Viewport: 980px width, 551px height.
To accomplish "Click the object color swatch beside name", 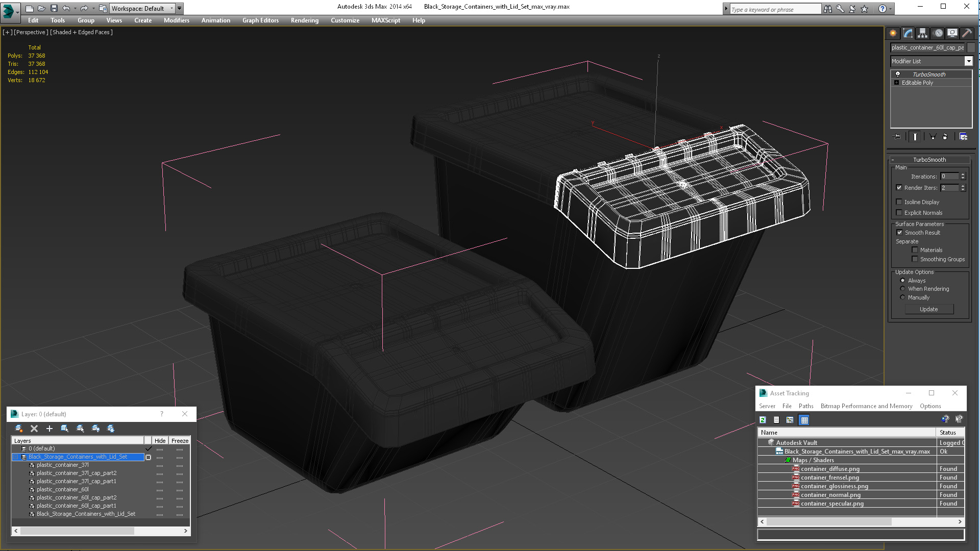I will [971, 47].
